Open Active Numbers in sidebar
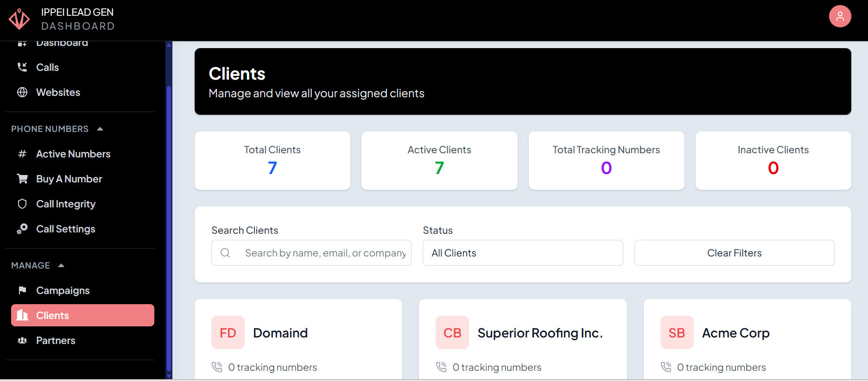Viewport: 868px width, 381px height. click(82, 154)
